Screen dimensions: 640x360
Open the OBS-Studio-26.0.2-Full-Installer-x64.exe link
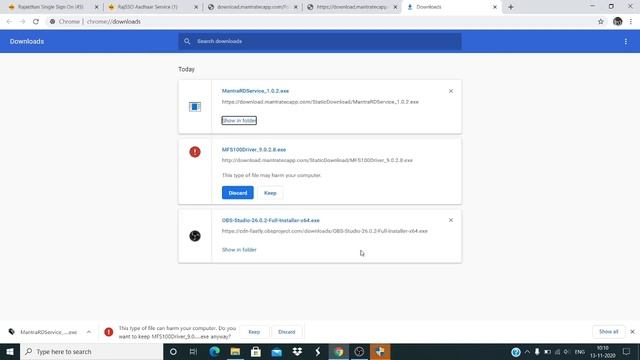[271, 220]
